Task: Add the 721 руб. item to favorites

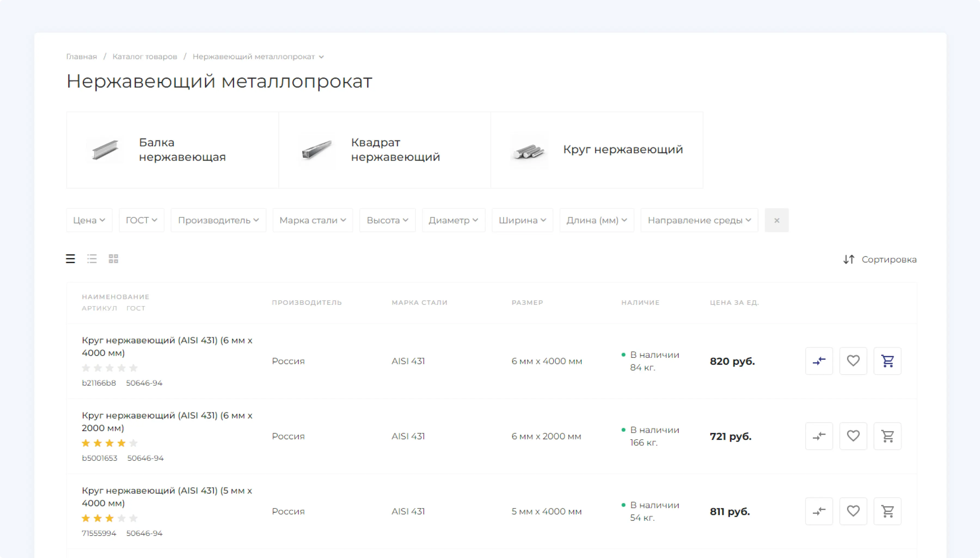Action: [853, 436]
